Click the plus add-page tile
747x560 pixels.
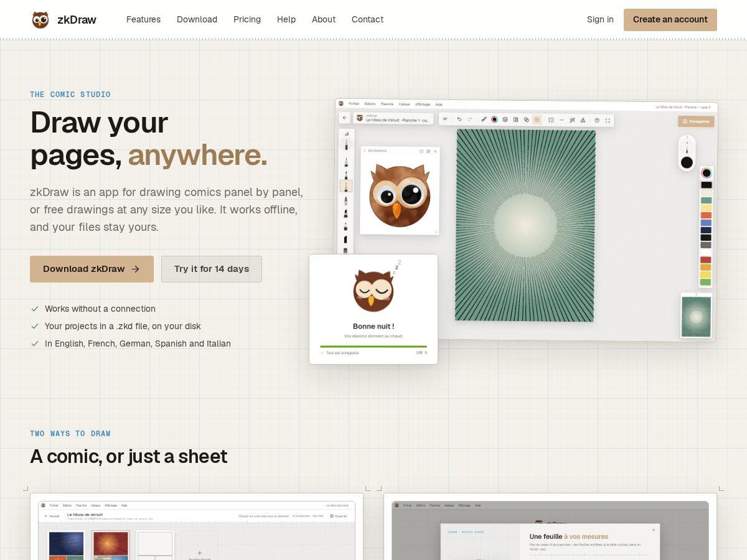click(200, 553)
